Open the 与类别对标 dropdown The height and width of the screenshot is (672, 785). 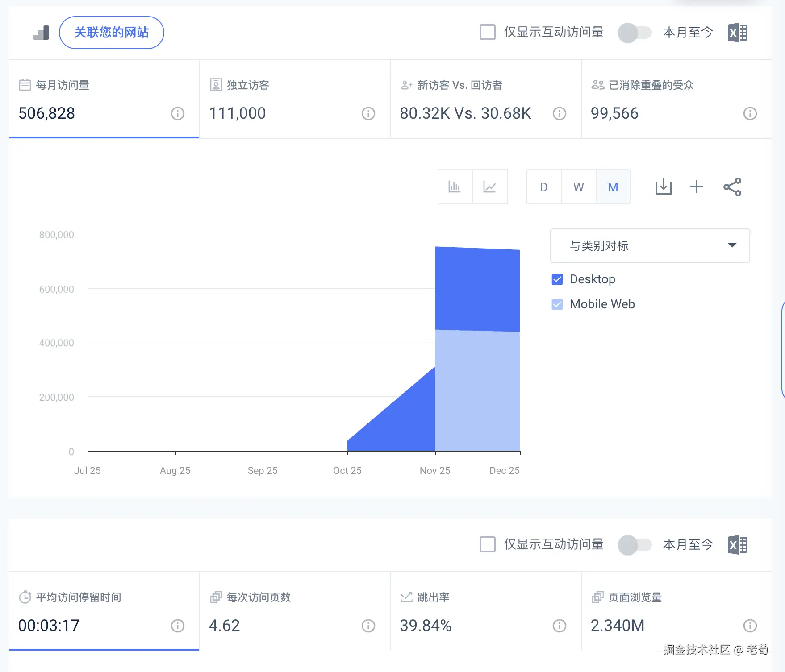650,246
